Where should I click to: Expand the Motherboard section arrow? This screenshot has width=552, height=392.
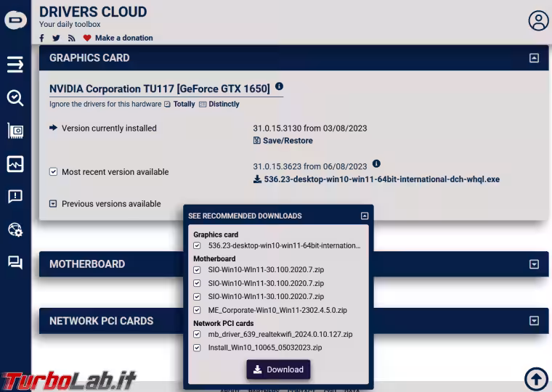pos(534,264)
